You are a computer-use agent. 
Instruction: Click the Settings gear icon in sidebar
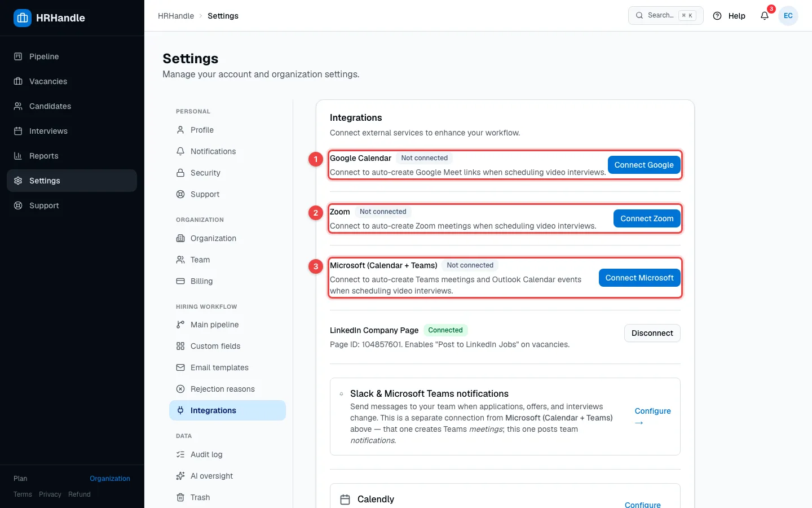pyautogui.click(x=18, y=181)
